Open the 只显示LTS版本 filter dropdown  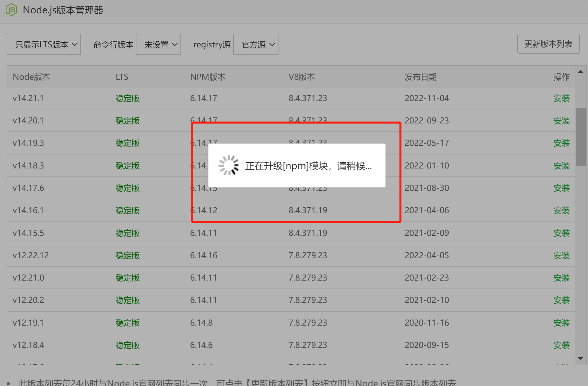point(44,44)
